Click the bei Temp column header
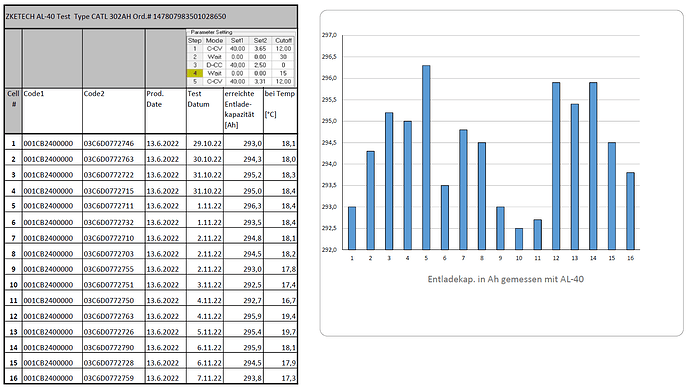This screenshot has height=388, width=690. 280,111
